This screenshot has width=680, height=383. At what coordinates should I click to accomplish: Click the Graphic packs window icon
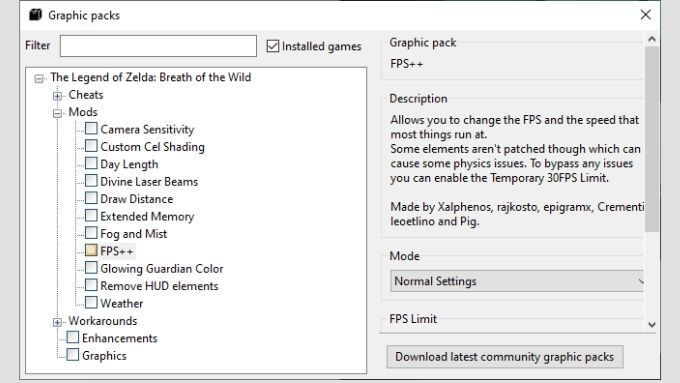click(x=35, y=15)
